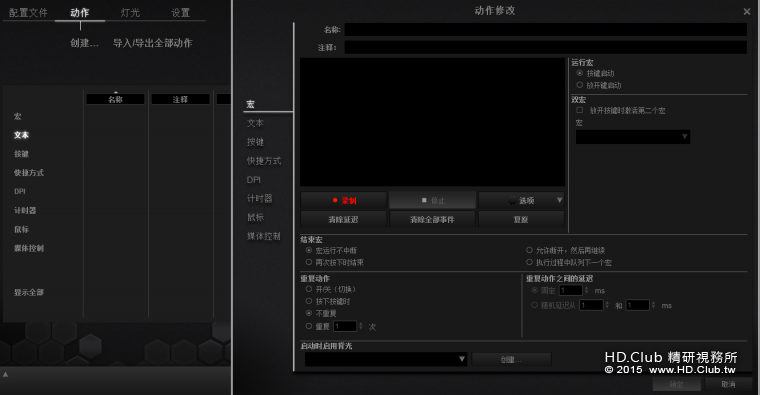Switch to 配置文件 tab
Viewport: 760px width, 395px height.
pos(28,13)
